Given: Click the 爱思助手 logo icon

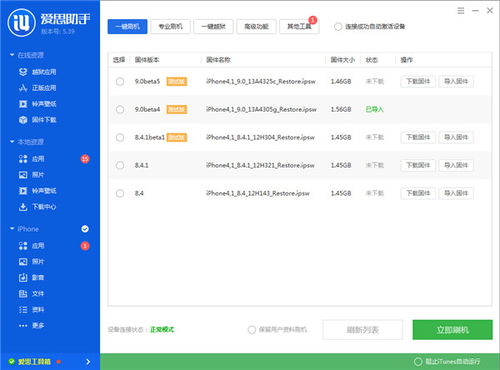Looking at the screenshot, I should (x=22, y=22).
